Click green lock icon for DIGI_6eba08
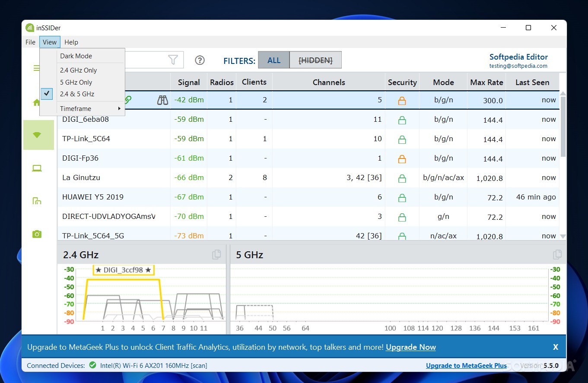Image resolution: width=588 pixels, height=383 pixels. [402, 120]
